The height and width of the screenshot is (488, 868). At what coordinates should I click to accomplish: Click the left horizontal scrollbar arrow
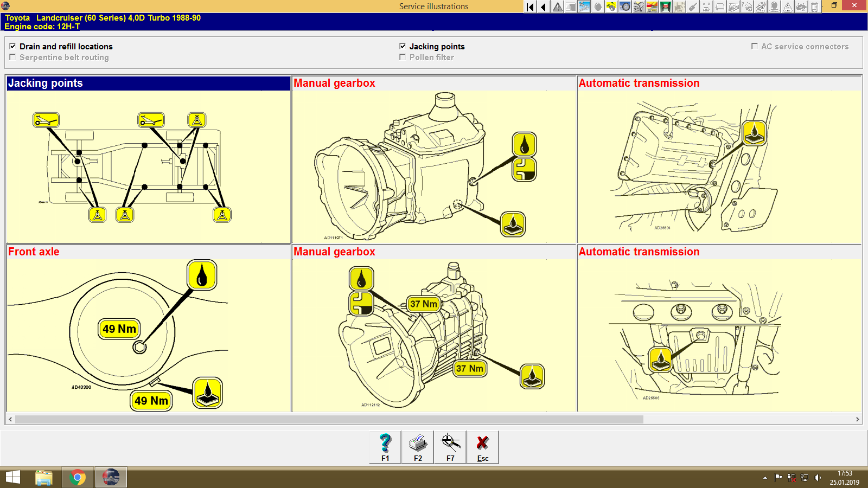(9, 419)
